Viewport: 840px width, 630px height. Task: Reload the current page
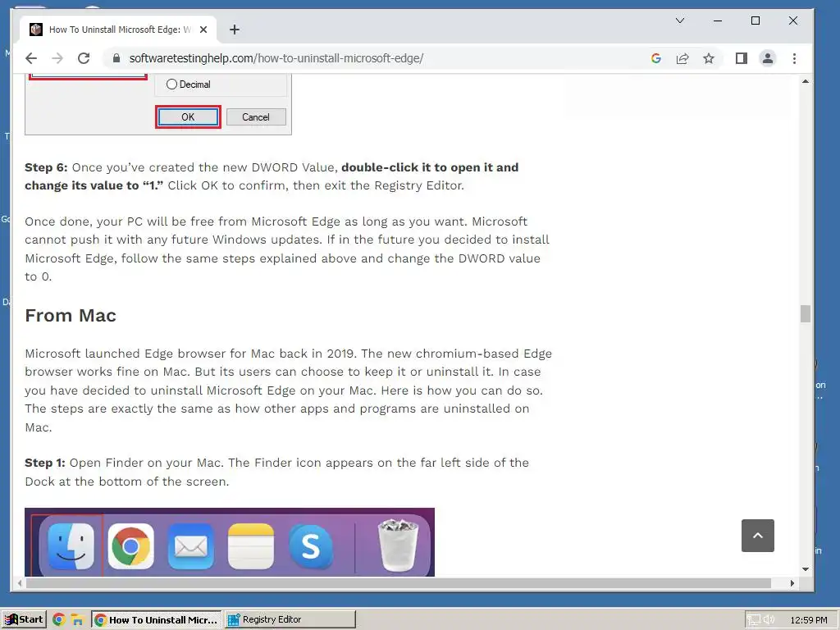(84, 58)
